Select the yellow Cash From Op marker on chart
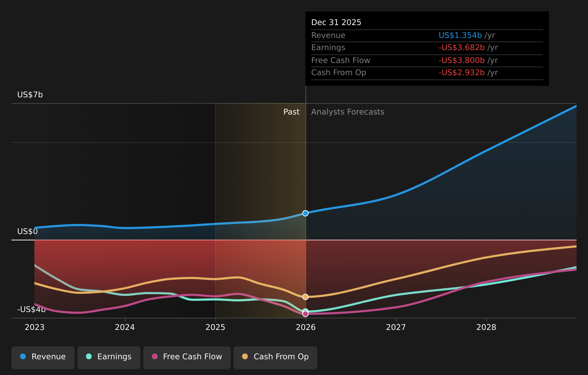The height and width of the screenshot is (375, 588). tap(305, 297)
